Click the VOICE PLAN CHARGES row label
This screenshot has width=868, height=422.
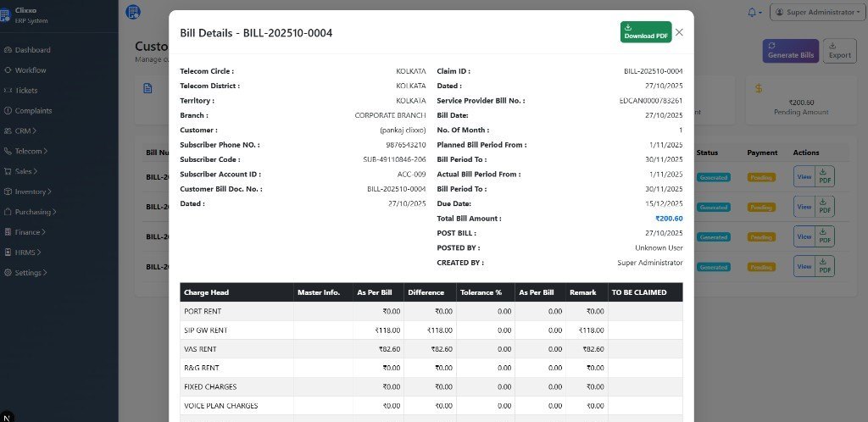click(221, 405)
